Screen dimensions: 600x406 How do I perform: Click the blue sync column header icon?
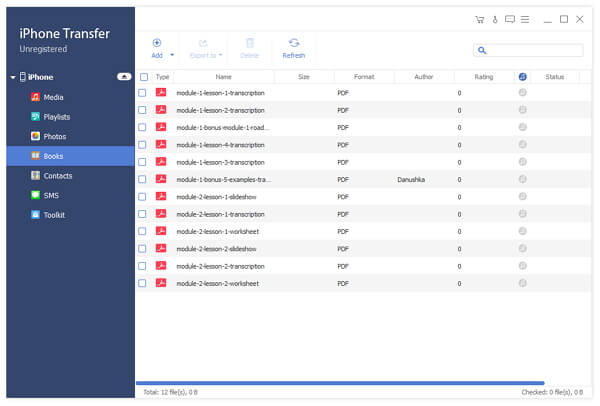pos(523,77)
